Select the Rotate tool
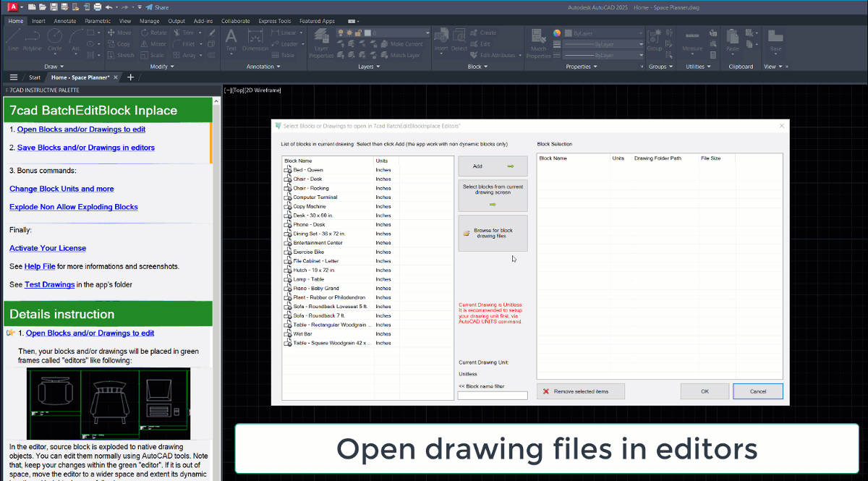Viewport: 868px width, 481px height. coord(153,33)
